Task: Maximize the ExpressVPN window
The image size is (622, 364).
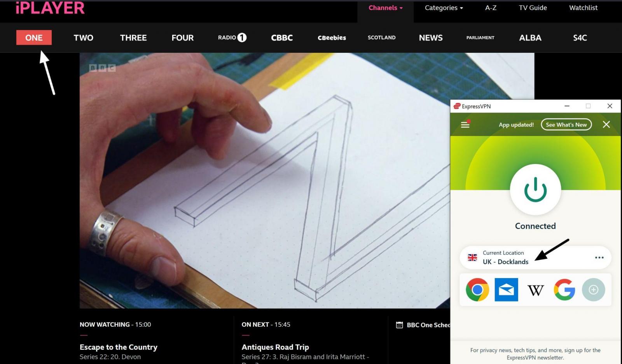Action: [588, 106]
